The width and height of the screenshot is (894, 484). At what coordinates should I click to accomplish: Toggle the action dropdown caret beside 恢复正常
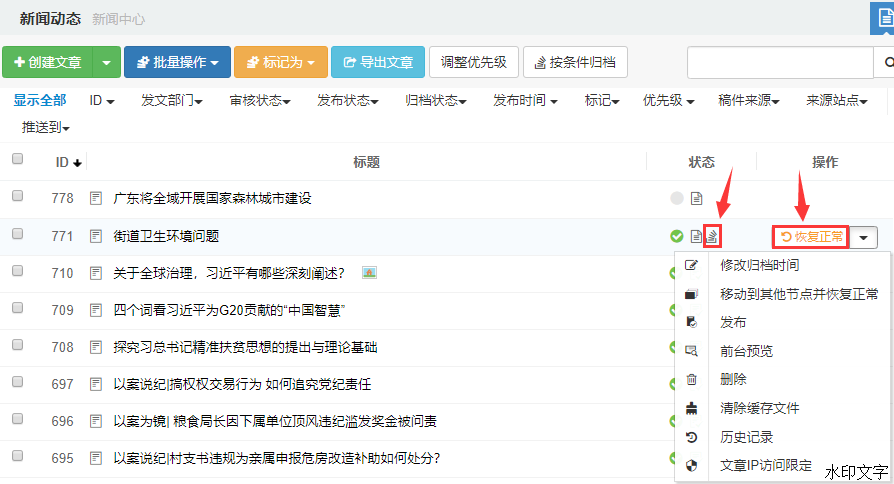point(864,237)
